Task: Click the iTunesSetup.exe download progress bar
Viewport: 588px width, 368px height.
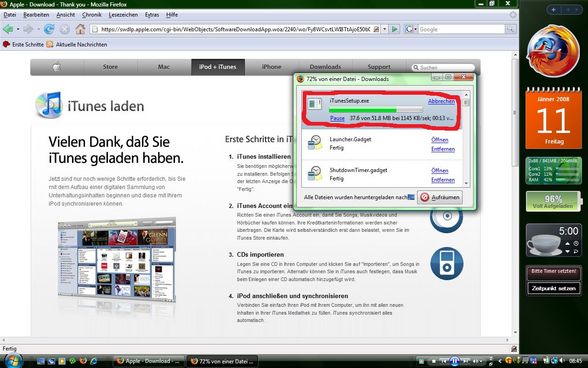Action: 376,110
